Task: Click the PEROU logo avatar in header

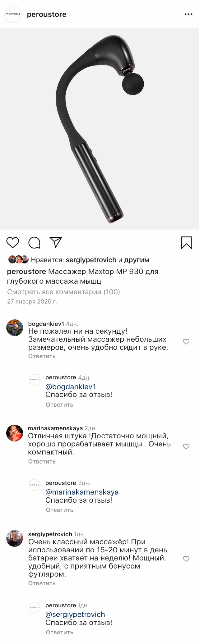Action: click(13, 14)
